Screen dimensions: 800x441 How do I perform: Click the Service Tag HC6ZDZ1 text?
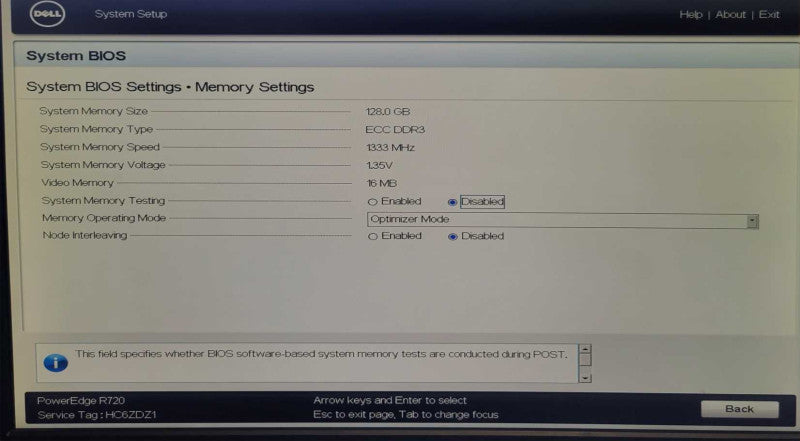pyautogui.click(x=97, y=415)
